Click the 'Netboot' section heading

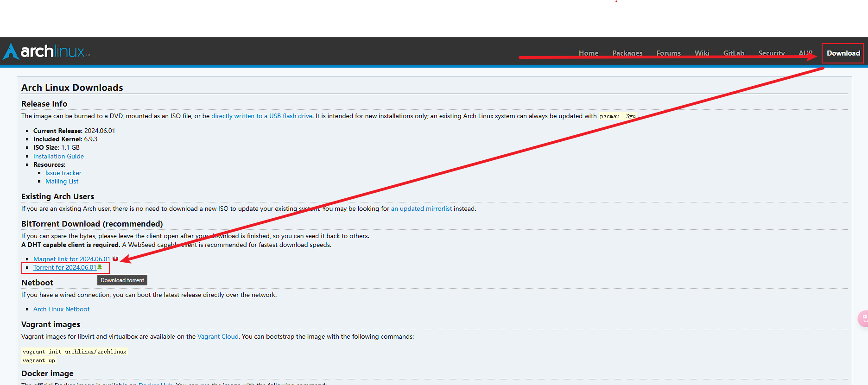tap(37, 283)
